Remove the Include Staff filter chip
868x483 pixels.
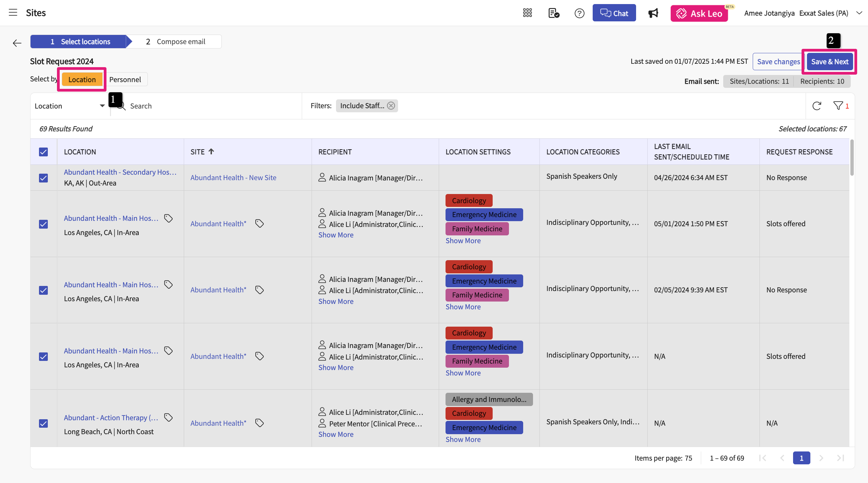pos(391,105)
